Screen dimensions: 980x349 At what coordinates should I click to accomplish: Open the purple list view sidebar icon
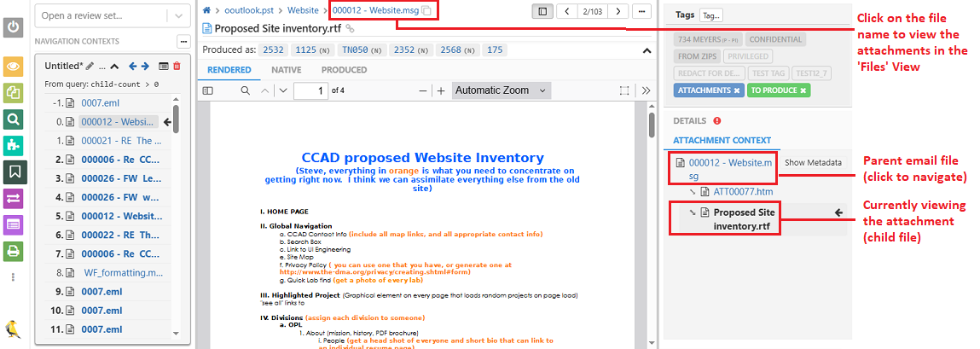[x=13, y=224]
